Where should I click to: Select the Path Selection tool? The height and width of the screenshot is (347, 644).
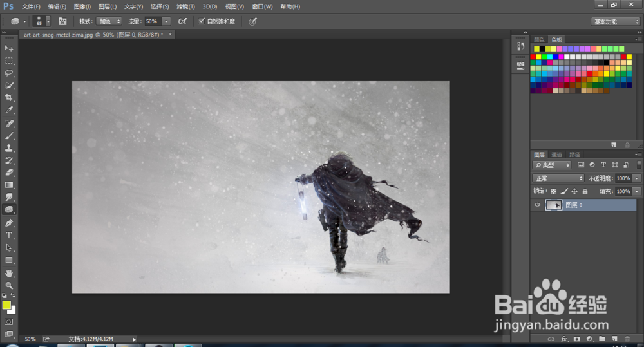(x=8, y=248)
